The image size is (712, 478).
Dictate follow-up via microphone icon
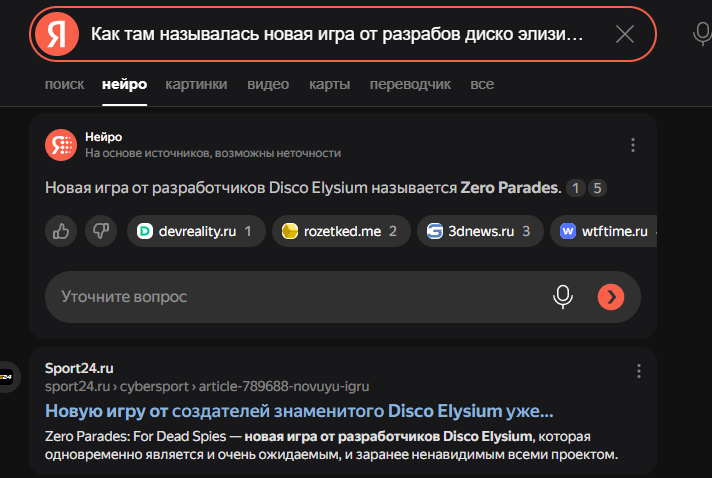pos(563,297)
